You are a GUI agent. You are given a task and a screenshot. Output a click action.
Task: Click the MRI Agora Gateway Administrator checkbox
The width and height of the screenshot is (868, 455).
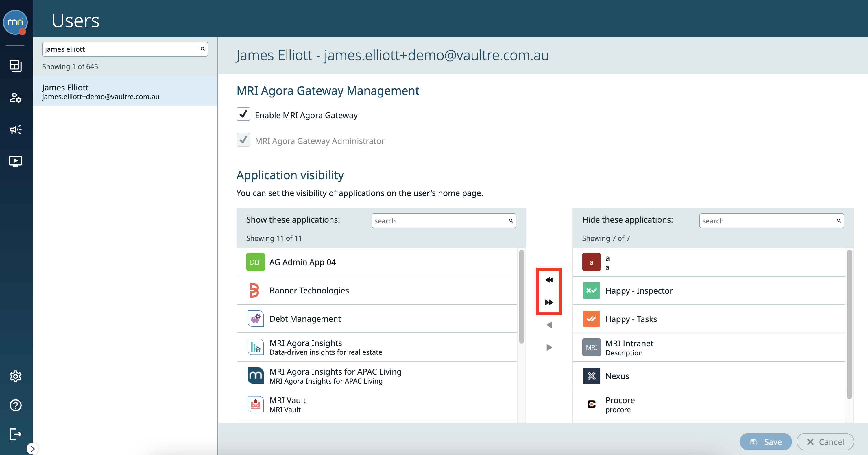coord(243,140)
